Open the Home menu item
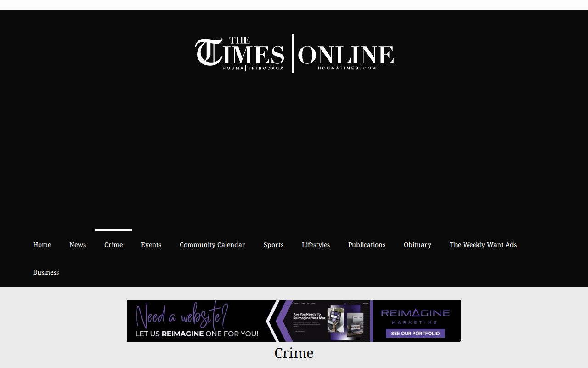The image size is (588, 368). click(x=42, y=245)
